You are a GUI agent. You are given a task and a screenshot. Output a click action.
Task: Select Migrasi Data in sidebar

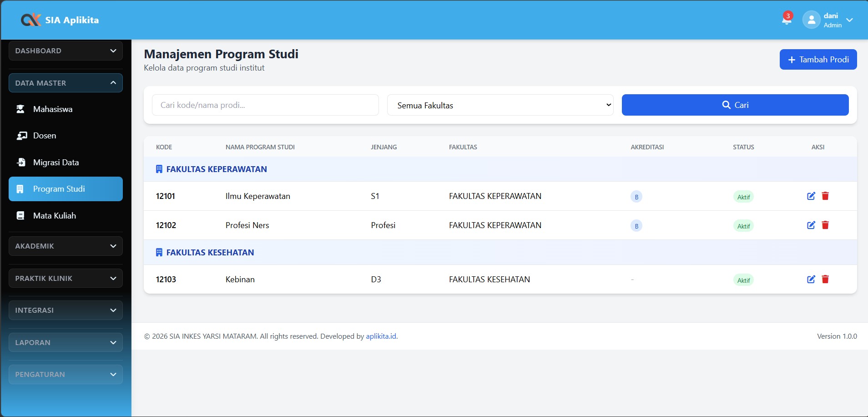pyautogui.click(x=56, y=163)
